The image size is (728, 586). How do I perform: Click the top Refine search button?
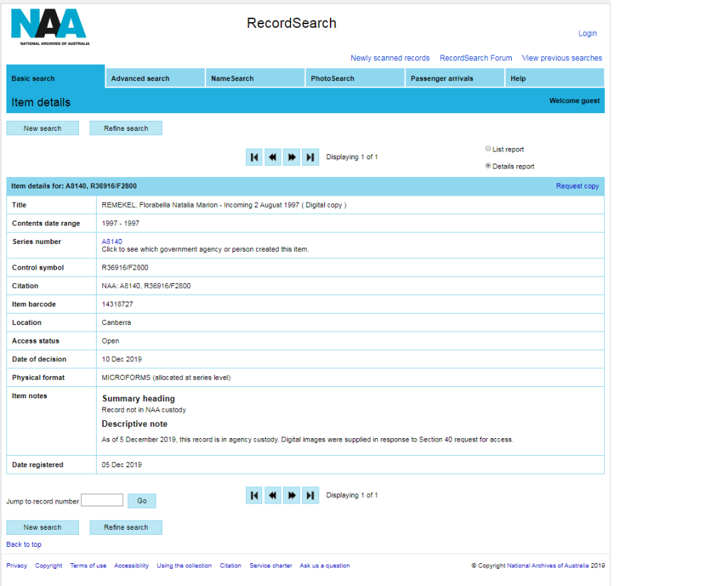click(126, 129)
